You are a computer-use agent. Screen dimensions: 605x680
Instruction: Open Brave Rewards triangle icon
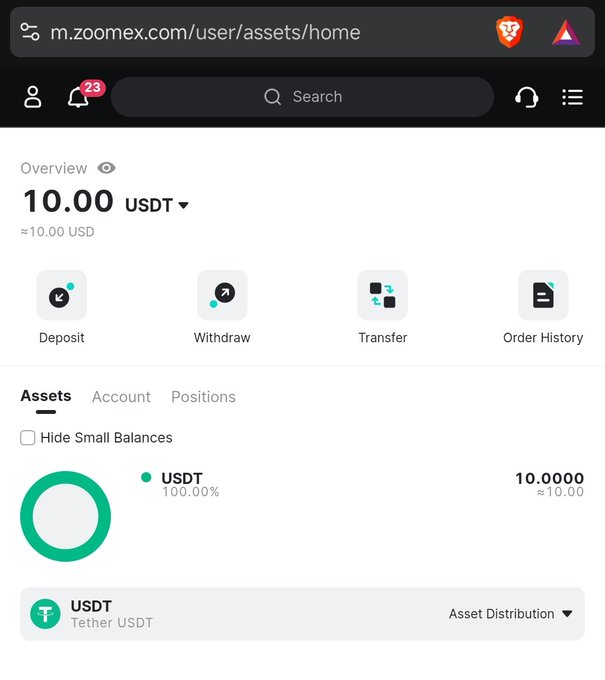pos(566,33)
